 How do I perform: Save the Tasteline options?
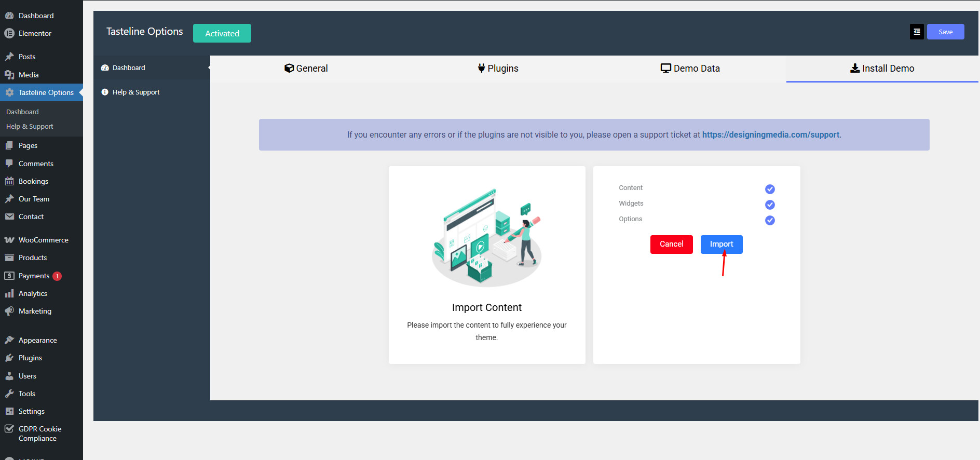[x=945, y=32]
